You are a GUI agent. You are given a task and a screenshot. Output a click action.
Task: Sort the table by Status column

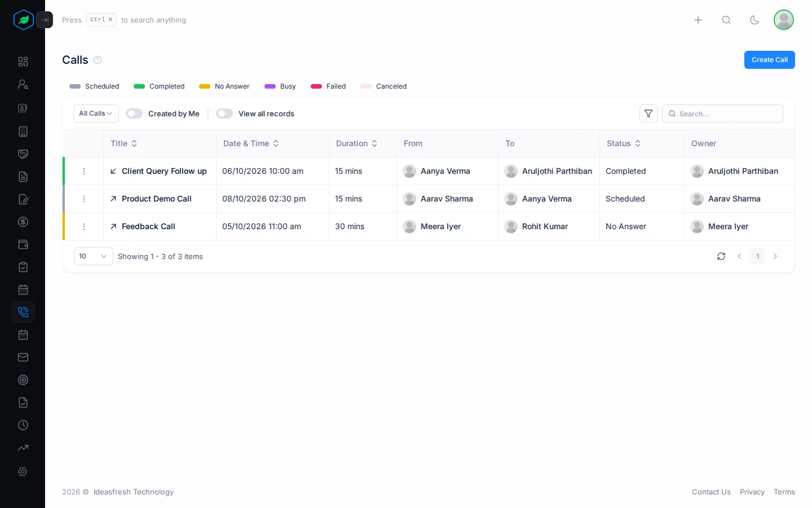pos(638,143)
